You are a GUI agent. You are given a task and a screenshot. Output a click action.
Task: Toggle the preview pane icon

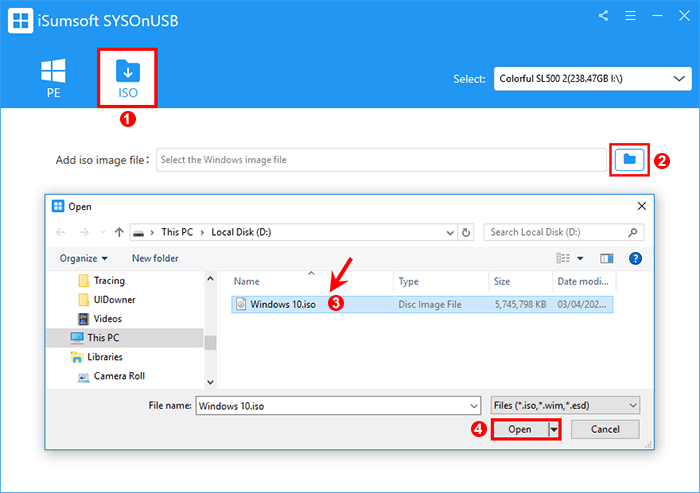606,258
